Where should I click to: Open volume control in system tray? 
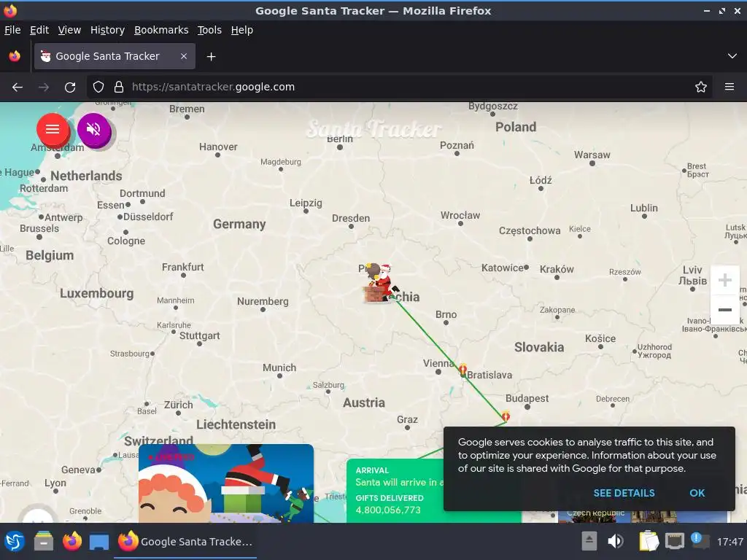pyautogui.click(x=615, y=541)
